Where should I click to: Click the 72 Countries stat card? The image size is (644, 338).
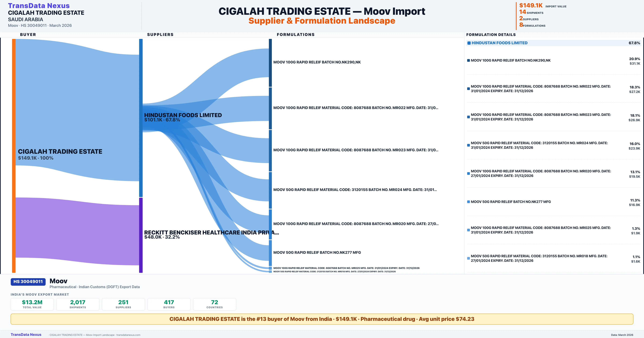click(x=215, y=304)
